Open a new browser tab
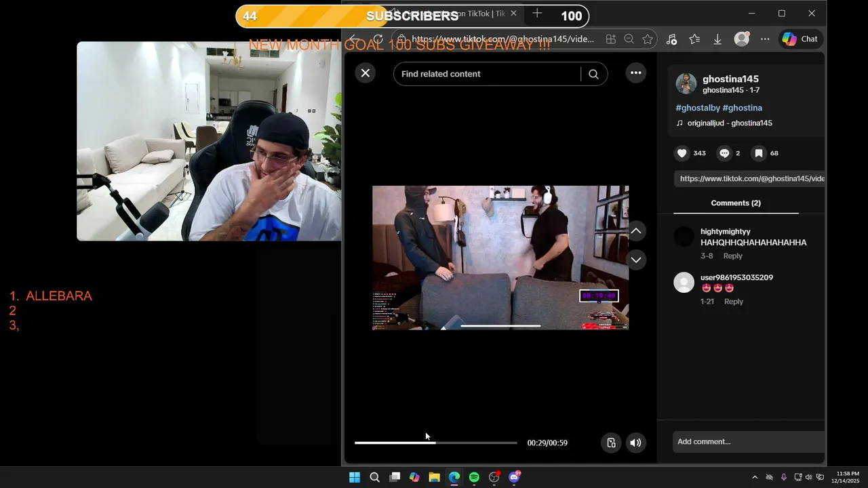The image size is (868, 488). click(537, 14)
